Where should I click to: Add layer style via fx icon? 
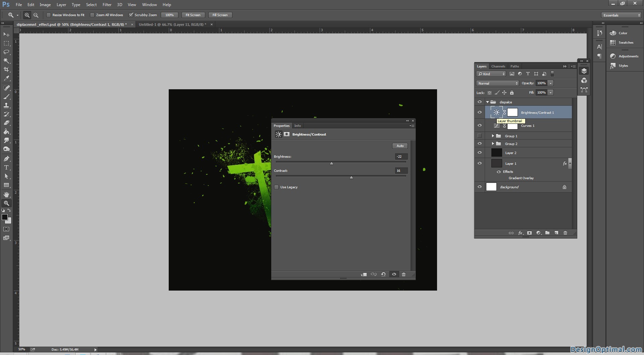[x=520, y=233]
